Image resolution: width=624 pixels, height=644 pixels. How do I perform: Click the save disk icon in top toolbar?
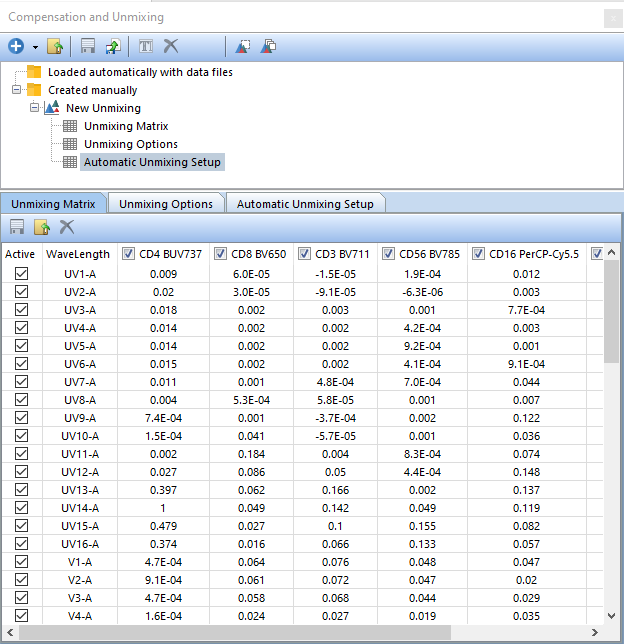click(x=87, y=46)
